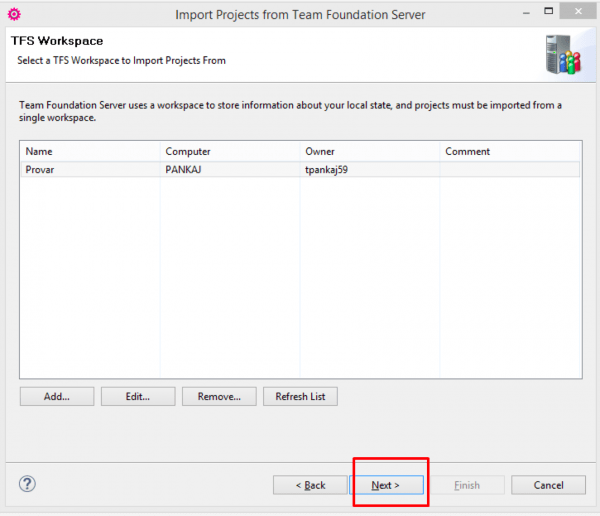Maximize the import dialog window
Image resolution: width=600 pixels, height=516 pixels.
[548, 11]
